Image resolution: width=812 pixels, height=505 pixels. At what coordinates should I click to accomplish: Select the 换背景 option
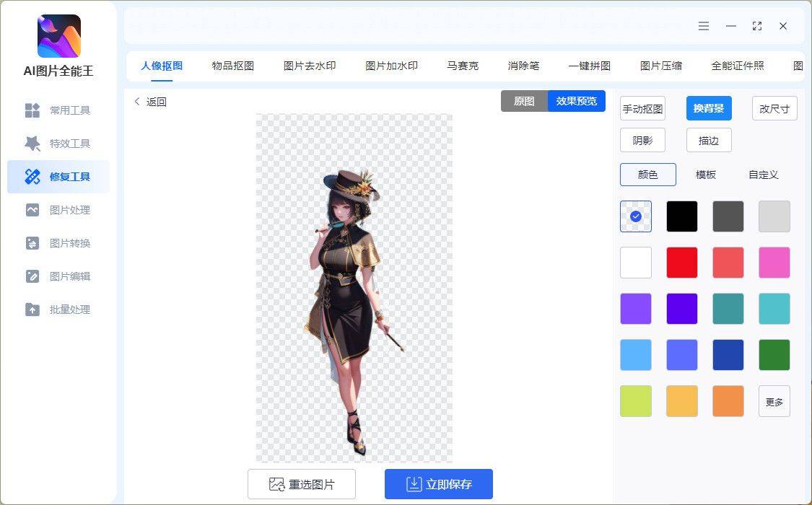[x=709, y=109]
